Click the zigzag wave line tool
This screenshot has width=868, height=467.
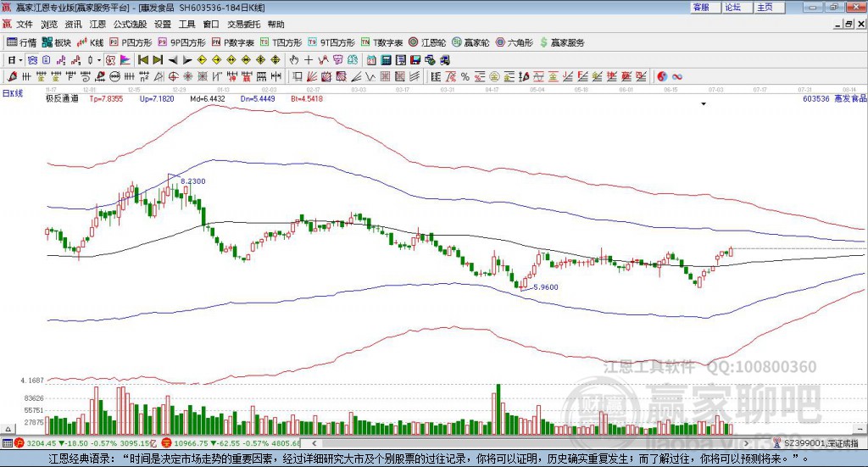point(370,76)
